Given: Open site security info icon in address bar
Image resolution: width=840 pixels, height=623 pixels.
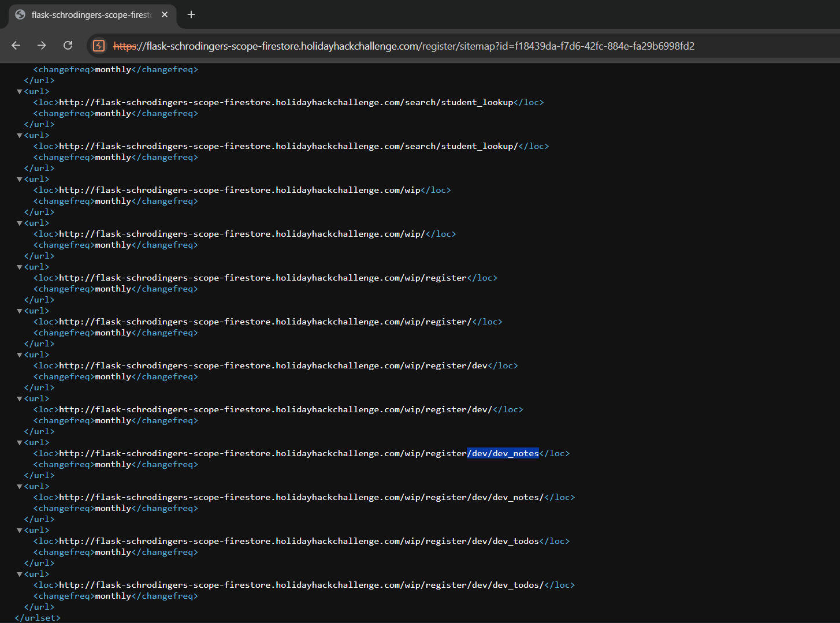Looking at the screenshot, I should coord(99,46).
